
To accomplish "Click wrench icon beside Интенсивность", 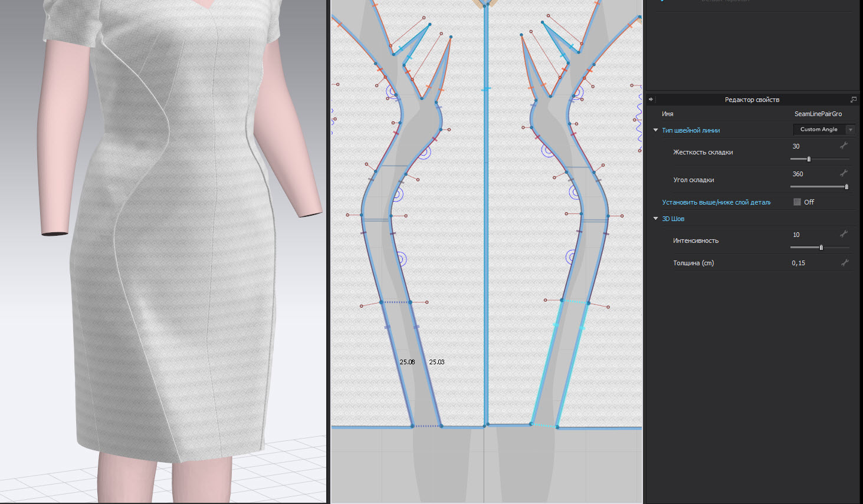I will [844, 234].
